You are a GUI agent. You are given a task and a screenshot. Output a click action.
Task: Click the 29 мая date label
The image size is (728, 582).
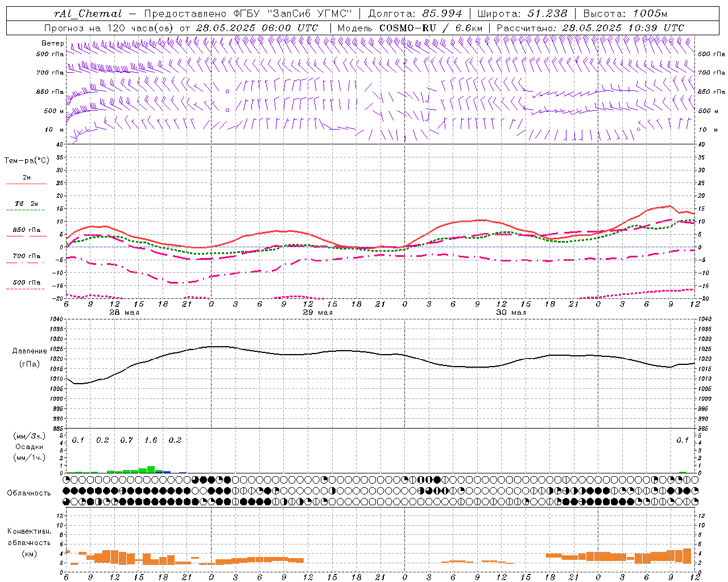tap(317, 313)
